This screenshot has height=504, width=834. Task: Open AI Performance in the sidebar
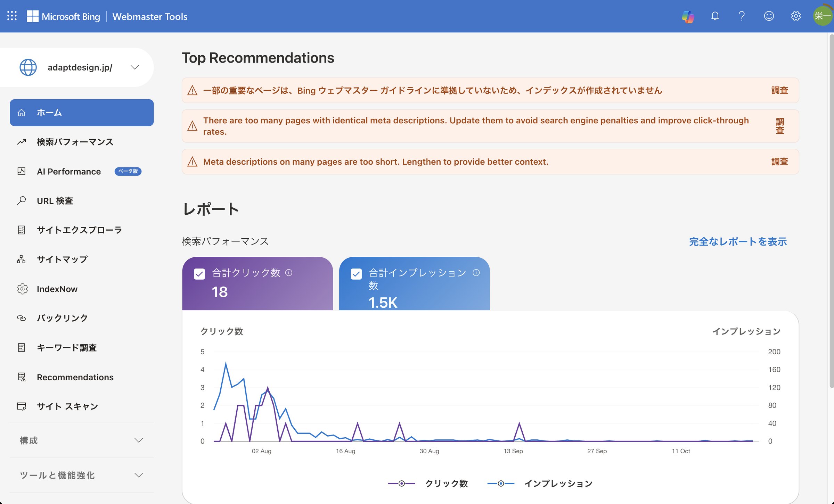[82, 171]
